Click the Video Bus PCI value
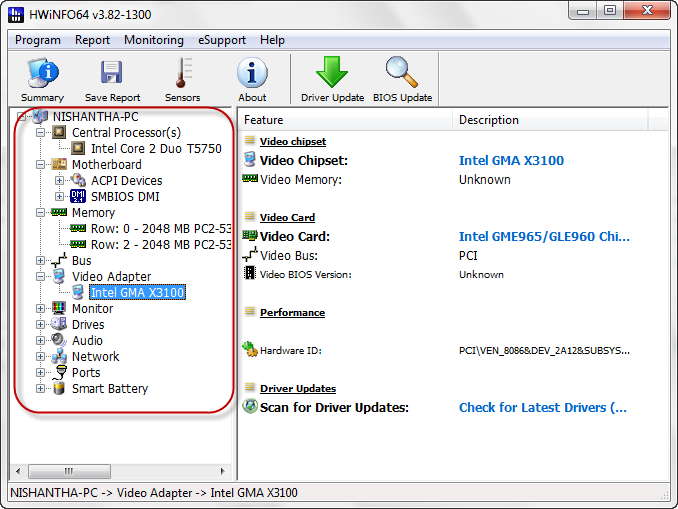 pos(468,256)
